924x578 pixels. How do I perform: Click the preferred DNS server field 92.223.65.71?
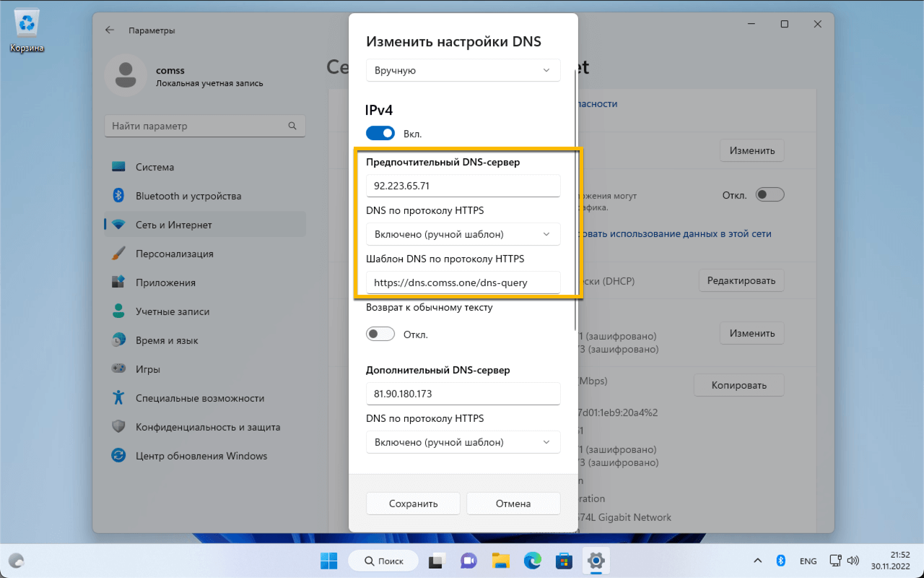[x=463, y=185]
